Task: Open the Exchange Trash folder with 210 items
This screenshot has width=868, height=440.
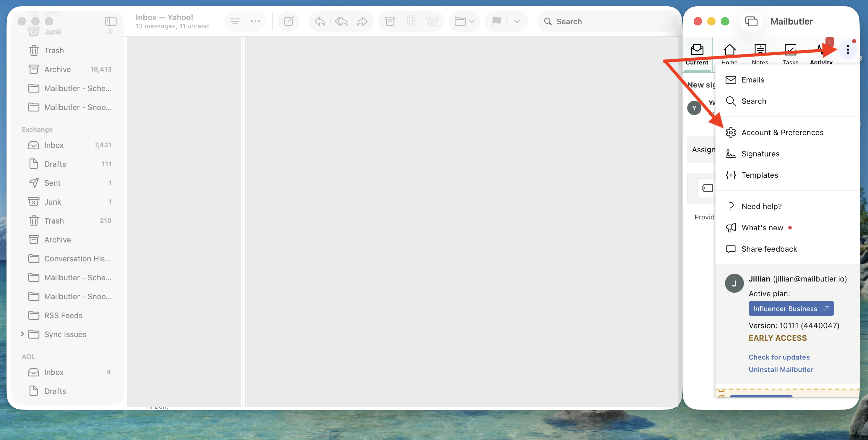Action: coord(67,221)
